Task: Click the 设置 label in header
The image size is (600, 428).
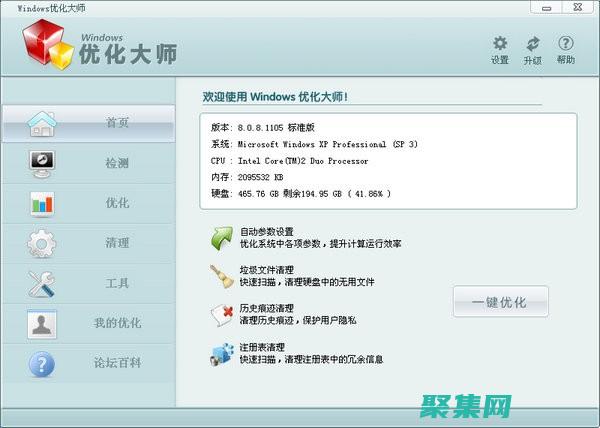Action: (500, 60)
